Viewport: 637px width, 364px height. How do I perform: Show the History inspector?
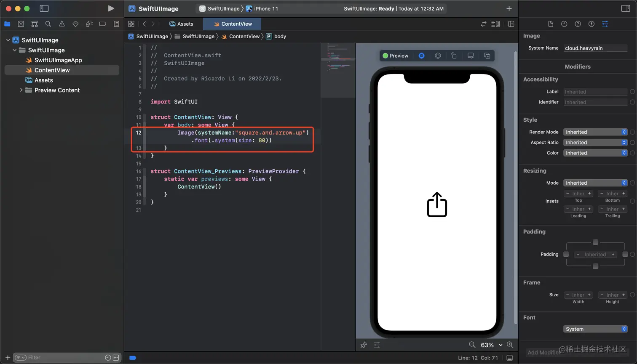tap(564, 24)
